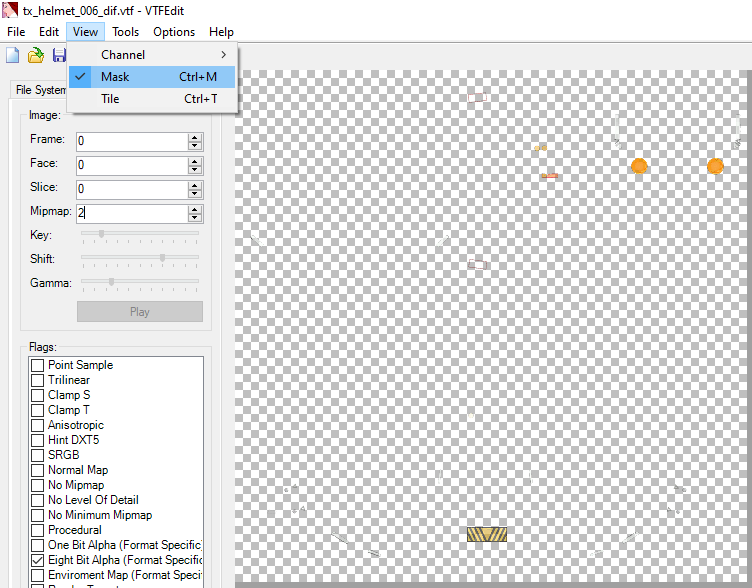Increase the Face value with up arrow
This screenshot has height=588, width=752.
[x=195, y=161]
